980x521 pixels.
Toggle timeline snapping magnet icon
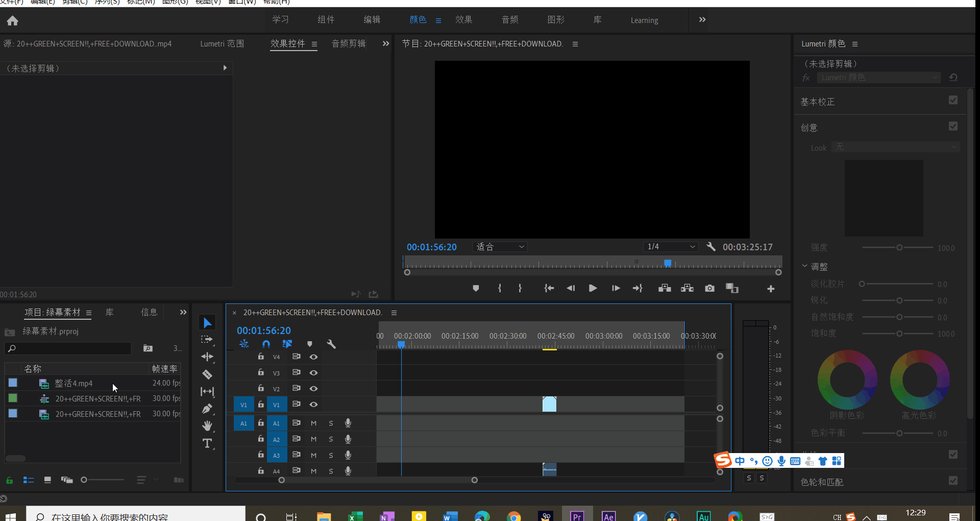tap(266, 344)
